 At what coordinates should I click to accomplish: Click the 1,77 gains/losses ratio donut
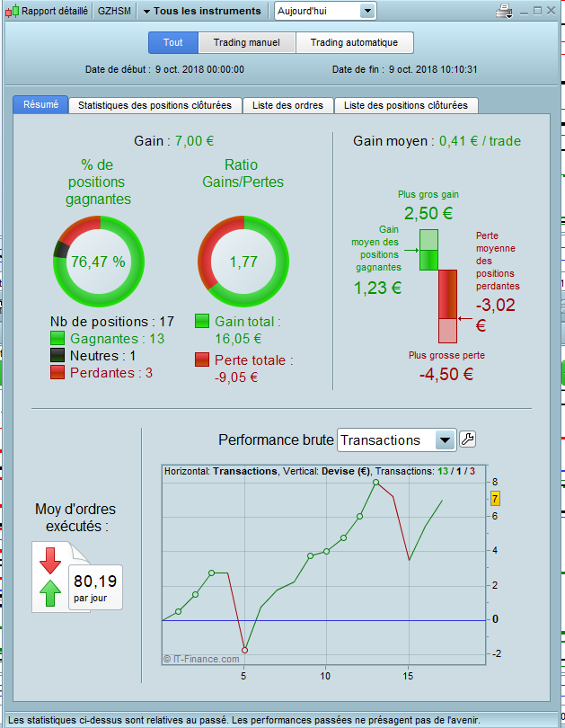click(243, 262)
